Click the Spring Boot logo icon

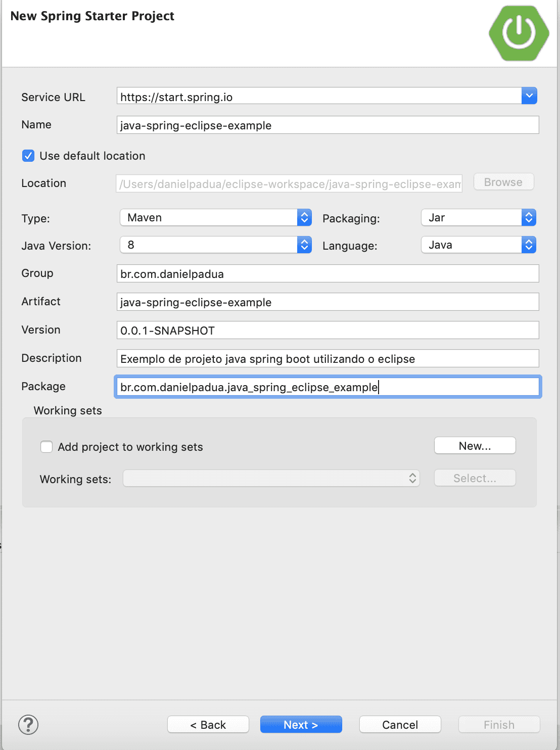pos(519,33)
